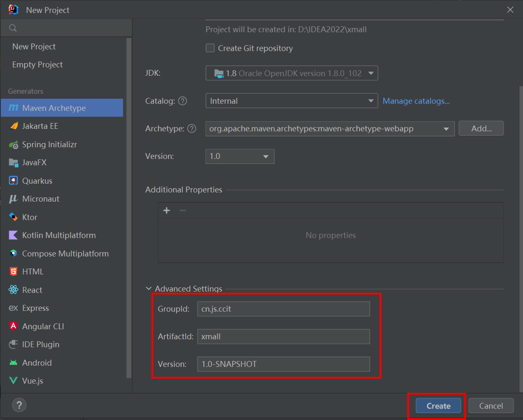Click the search magnifier icon in sidebar
The image size is (523, 420).
(13, 28)
